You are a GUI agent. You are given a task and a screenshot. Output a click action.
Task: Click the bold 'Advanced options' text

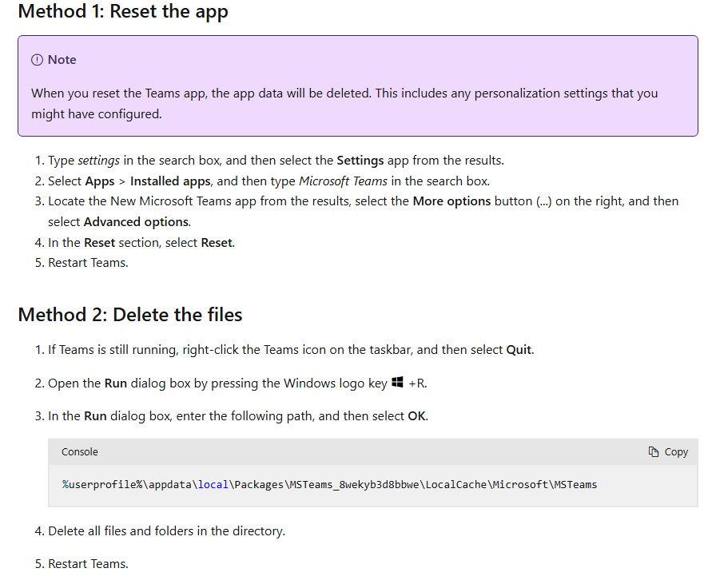pos(137,222)
